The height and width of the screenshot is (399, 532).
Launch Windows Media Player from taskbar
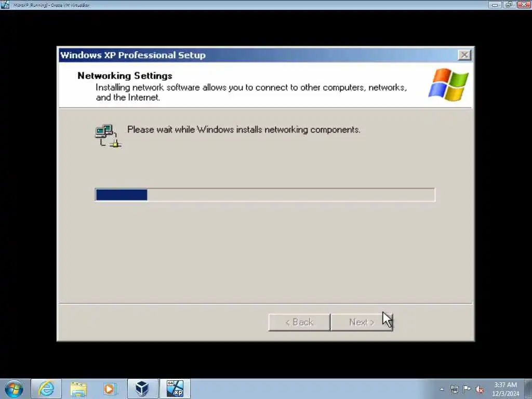[110, 389]
